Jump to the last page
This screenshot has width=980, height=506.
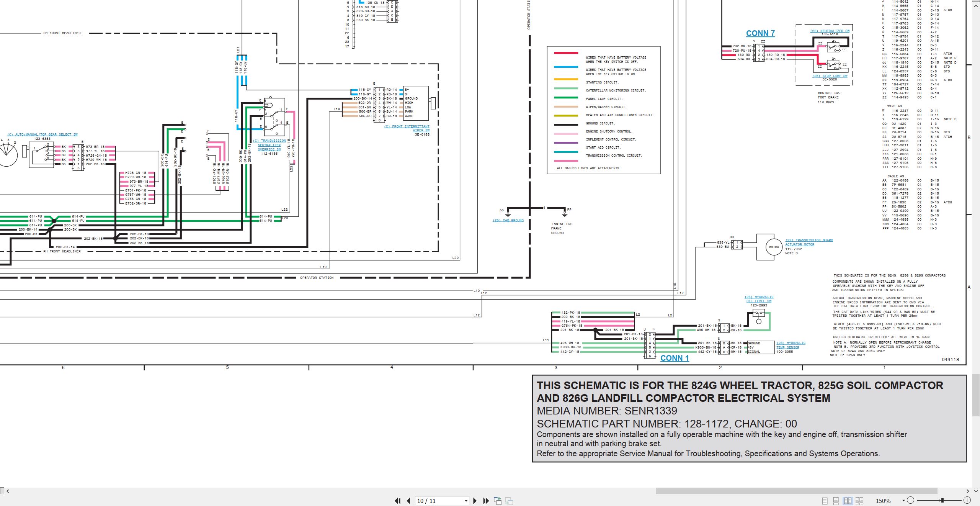(x=486, y=501)
